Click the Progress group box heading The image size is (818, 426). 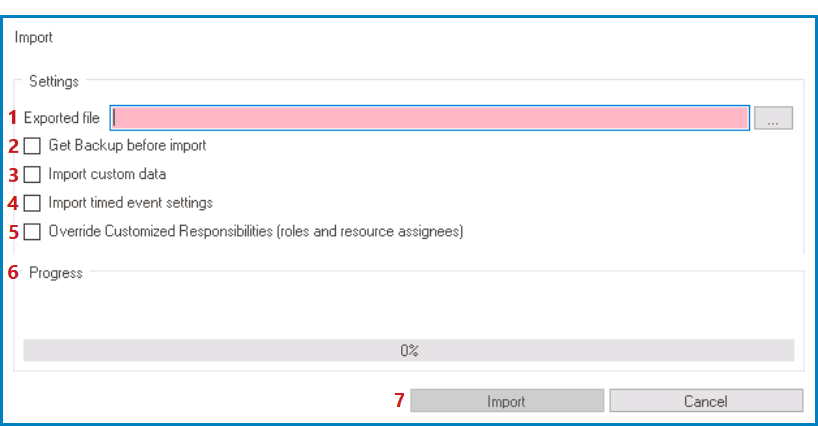56,272
